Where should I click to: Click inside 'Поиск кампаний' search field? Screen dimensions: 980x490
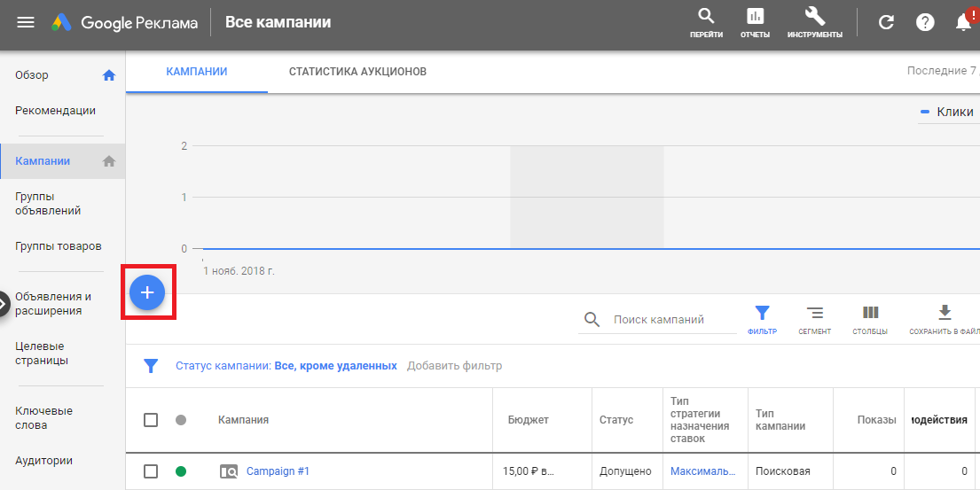click(670, 320)
